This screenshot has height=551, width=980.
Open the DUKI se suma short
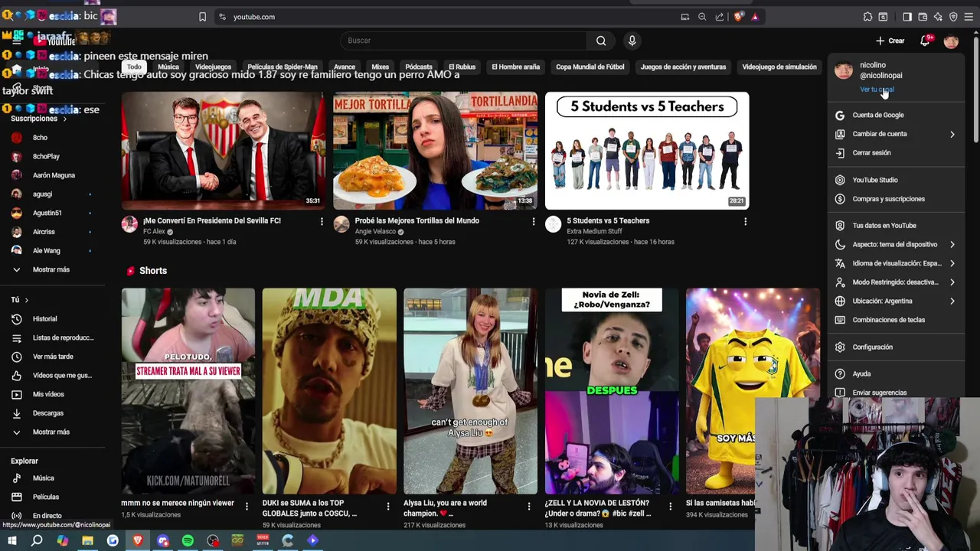point(329,390)
